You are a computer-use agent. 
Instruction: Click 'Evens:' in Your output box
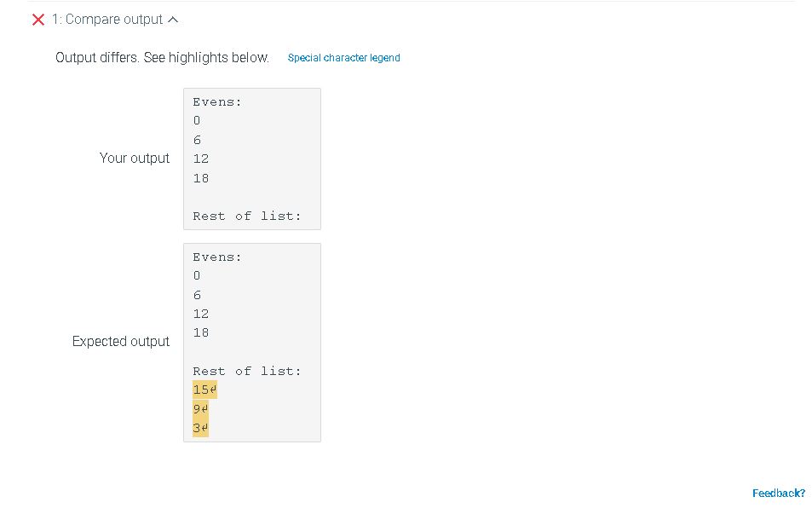coord(216,101)
